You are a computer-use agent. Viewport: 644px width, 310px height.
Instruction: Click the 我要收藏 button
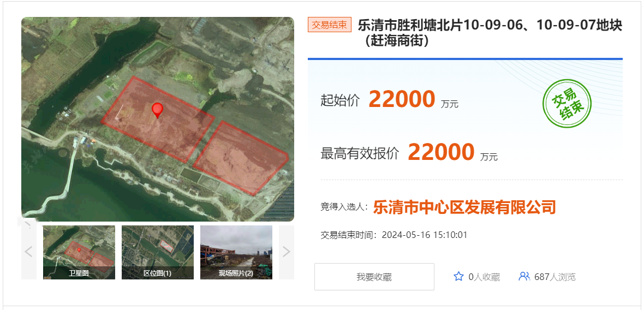(374, 277)
